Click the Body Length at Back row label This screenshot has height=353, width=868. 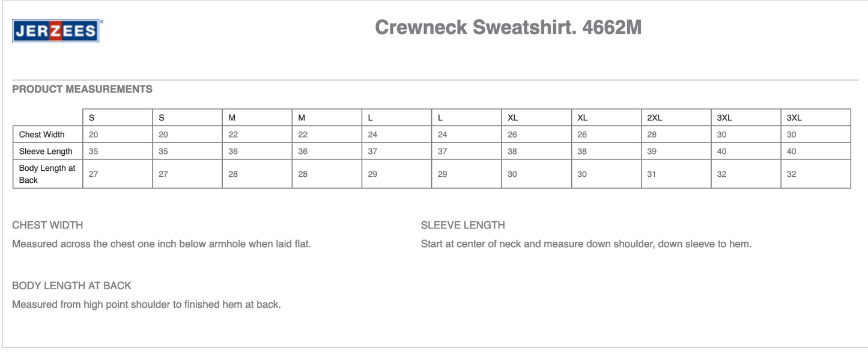[x=47, y=174]
